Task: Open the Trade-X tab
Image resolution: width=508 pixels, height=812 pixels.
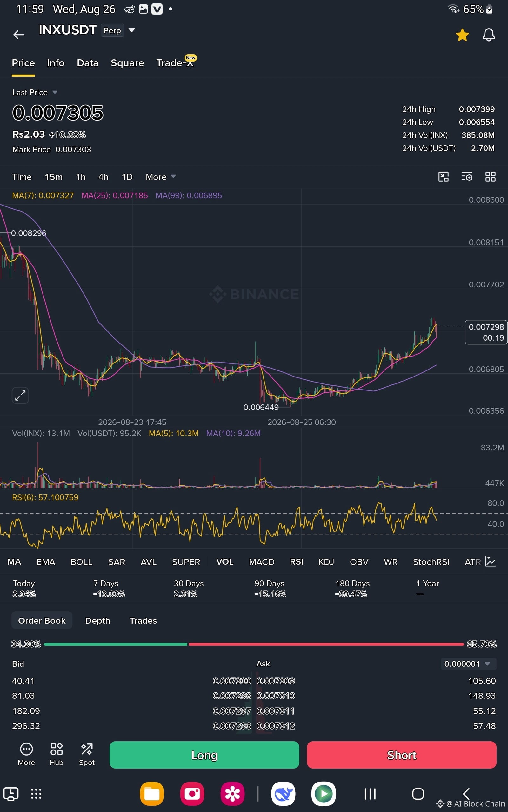Action: pos(175,63)
